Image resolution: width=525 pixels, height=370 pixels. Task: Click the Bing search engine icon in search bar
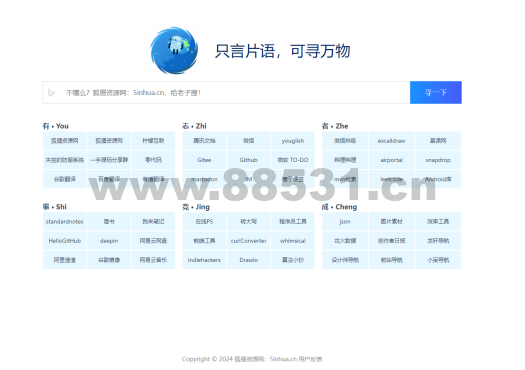[51, 92]
